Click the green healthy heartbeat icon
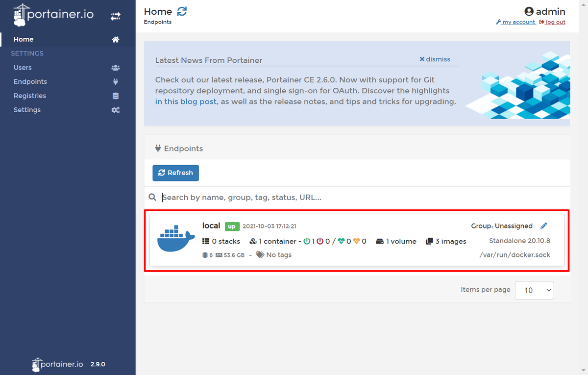The width and height of the screenshot is (588, 375). (x=341, y=241)
